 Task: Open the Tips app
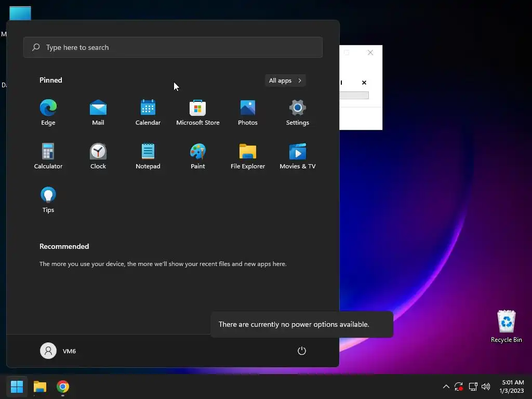[48, 200]
